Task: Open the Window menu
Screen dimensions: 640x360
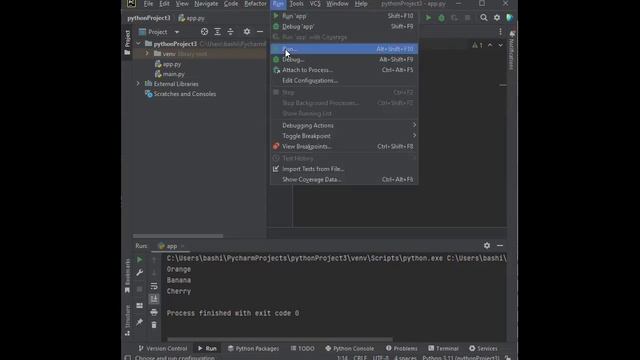Action: tap(337, 4)
